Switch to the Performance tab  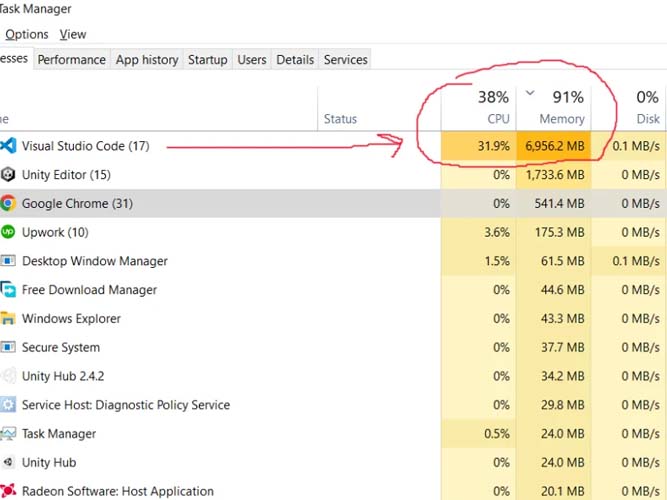[x=71, y=60]
